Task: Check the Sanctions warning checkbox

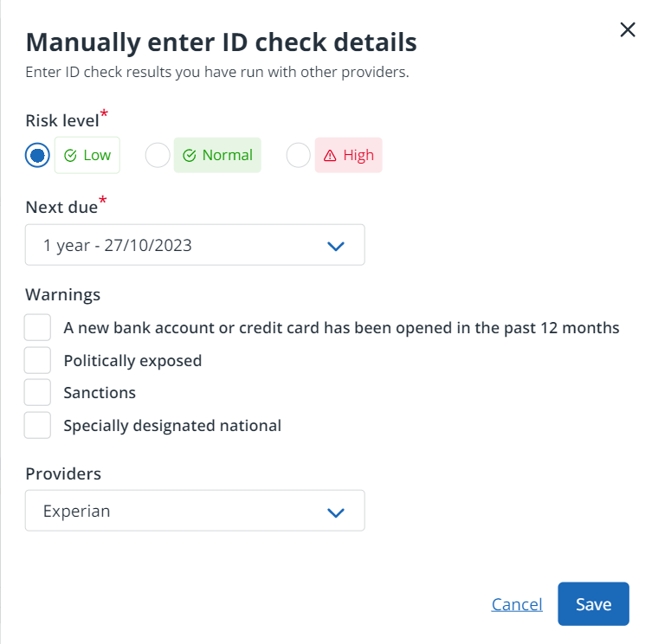Action: 37,392
